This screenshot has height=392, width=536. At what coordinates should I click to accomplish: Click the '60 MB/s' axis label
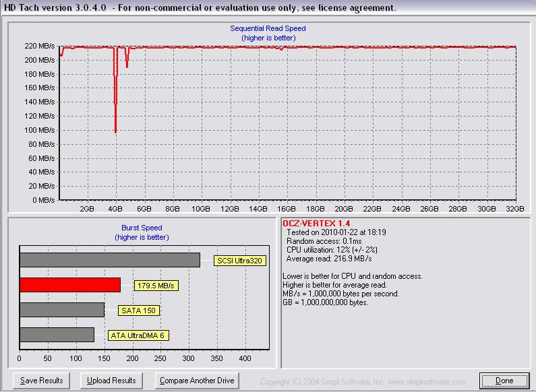click(x=41, y=158)
